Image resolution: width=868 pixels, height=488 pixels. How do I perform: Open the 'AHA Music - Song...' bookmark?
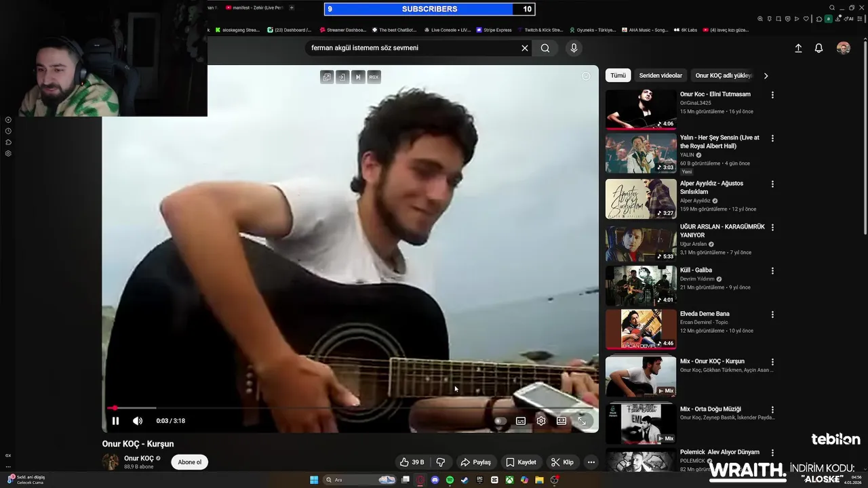645,30
